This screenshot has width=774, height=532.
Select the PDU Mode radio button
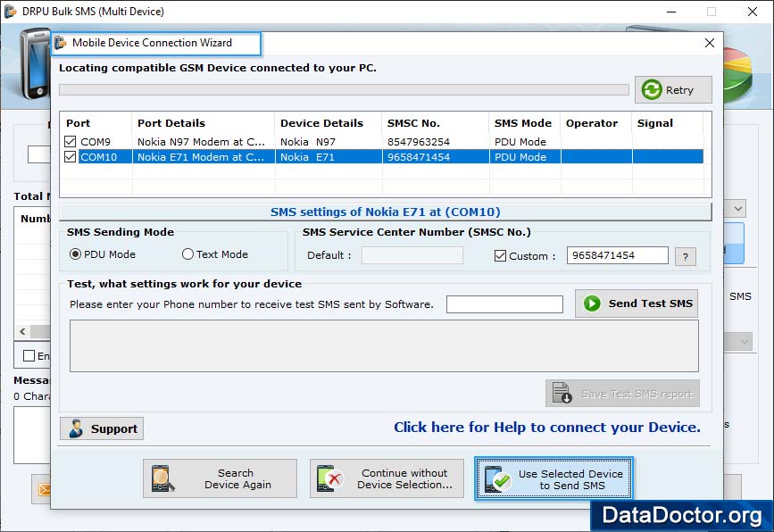tap(75, 254)
